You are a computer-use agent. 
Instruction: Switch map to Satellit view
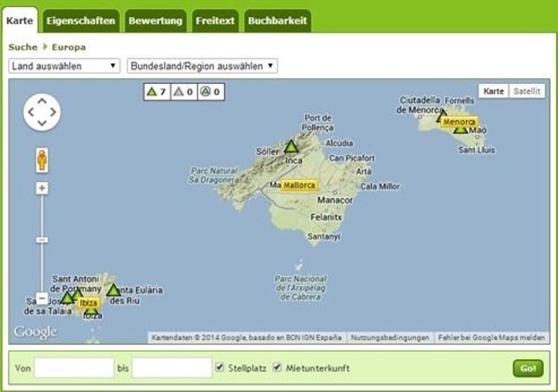pos(526,91)
